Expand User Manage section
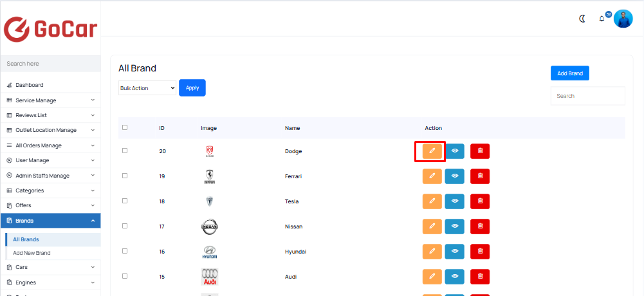This screenshot has width=644, height=296. click(51, 160)
